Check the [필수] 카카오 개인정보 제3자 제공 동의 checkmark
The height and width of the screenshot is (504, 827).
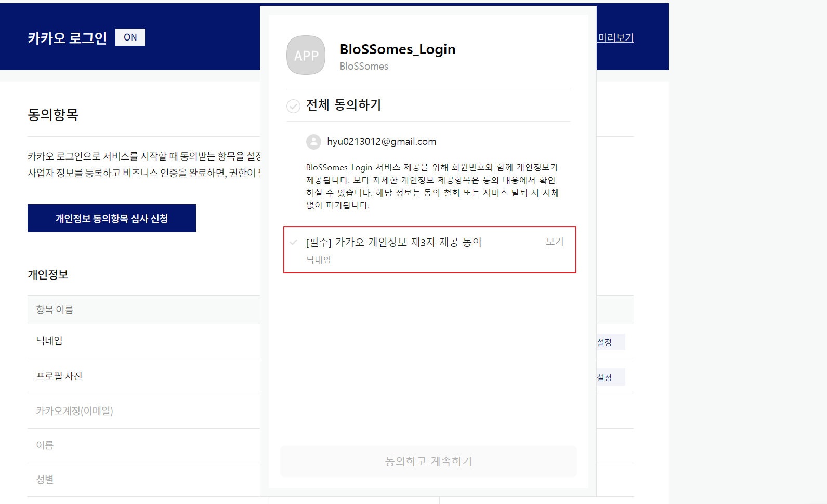tap(293, 242)
